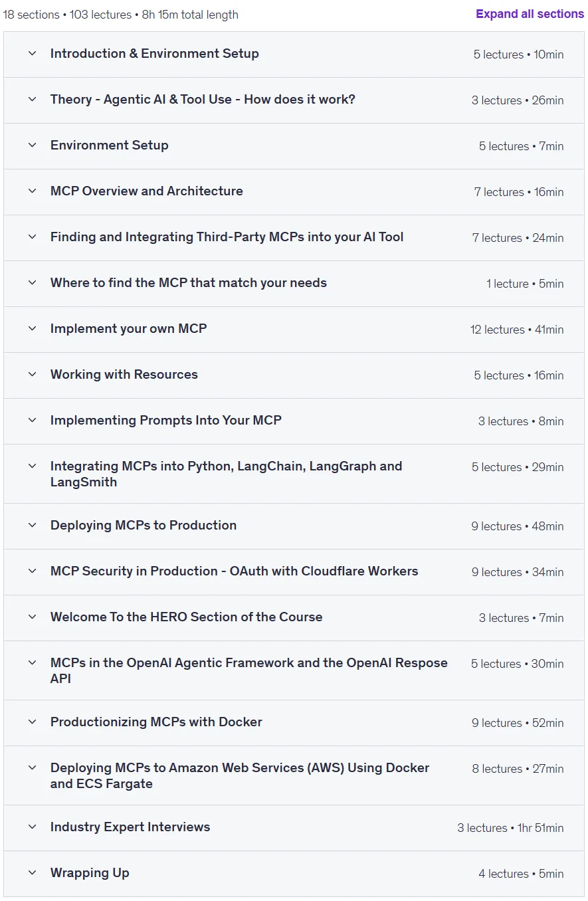The image size is (588, 901).
Task: Expand chevron for Welcome To the HERO Section
Action: (x=32, y=617)
